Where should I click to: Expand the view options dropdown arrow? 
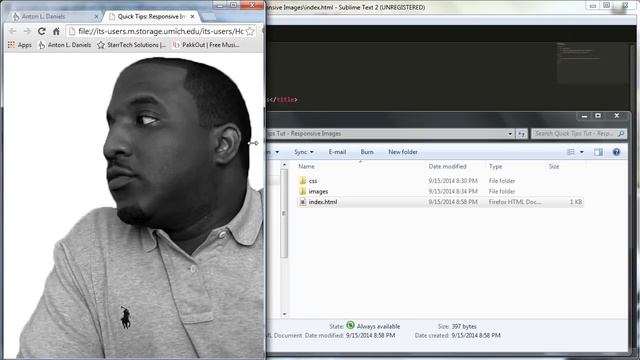(582, 152)
